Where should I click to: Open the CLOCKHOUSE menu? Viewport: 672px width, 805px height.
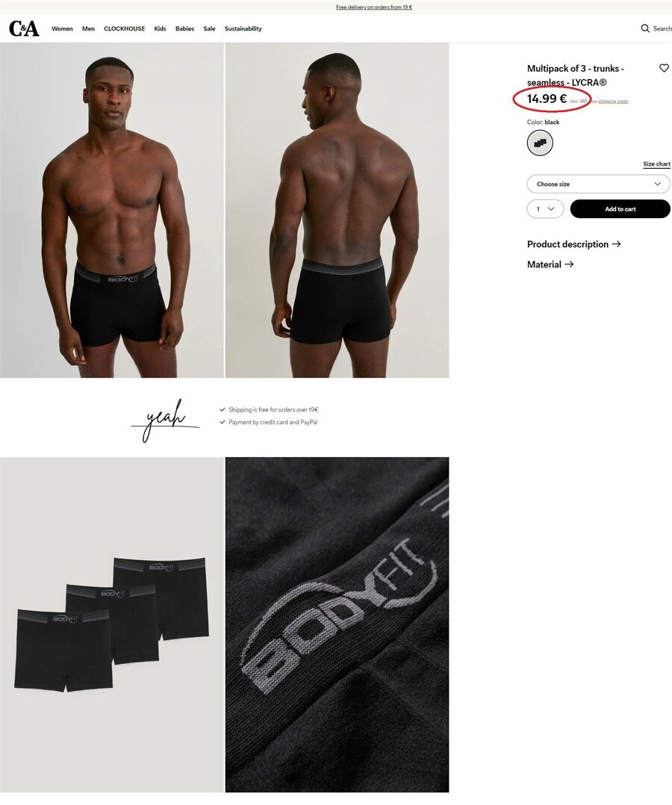(x=124, y=28)
